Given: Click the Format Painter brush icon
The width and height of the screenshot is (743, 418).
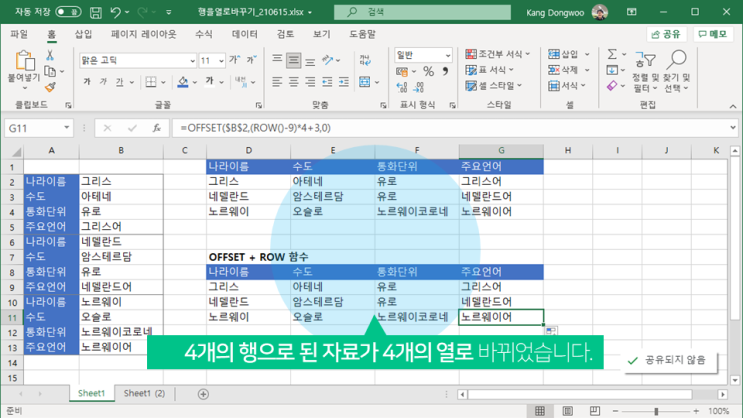Looking at the screenshot, I should pos(50,87).
